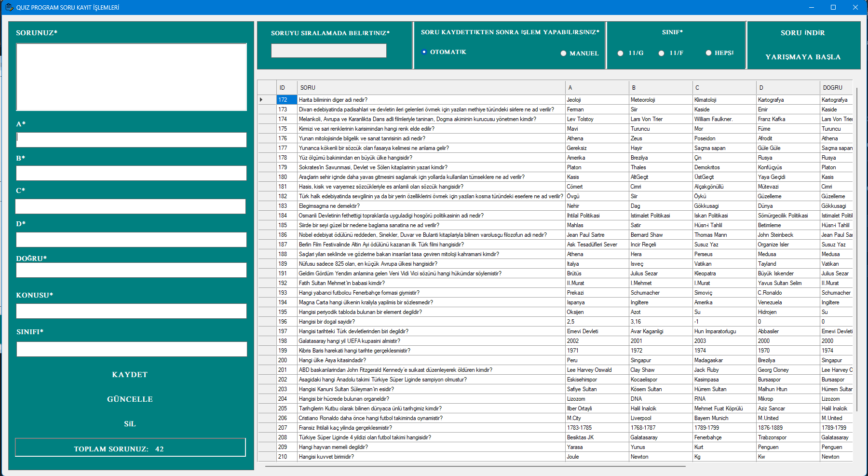Select 'Sokrates'in Savunmasi' question cell

(x=431, y=167)
